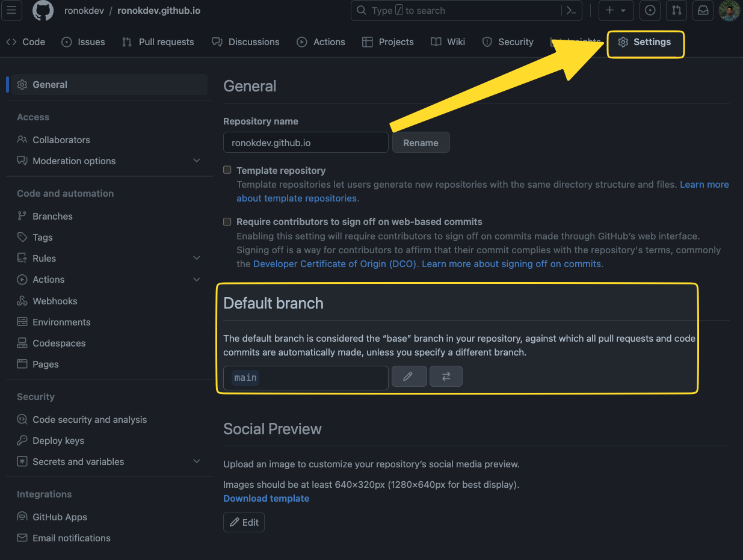This screenshot has width=743, height=560.
Task: Open the notifications inbox icon
Action: click(x=703, y=11)
